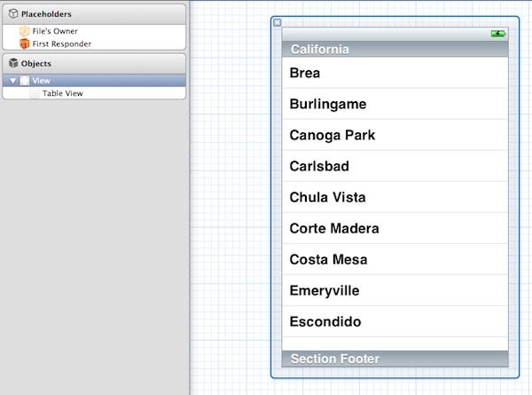Click the Placeholders header cube icon

pyautogui.click(x=13, y=14)
